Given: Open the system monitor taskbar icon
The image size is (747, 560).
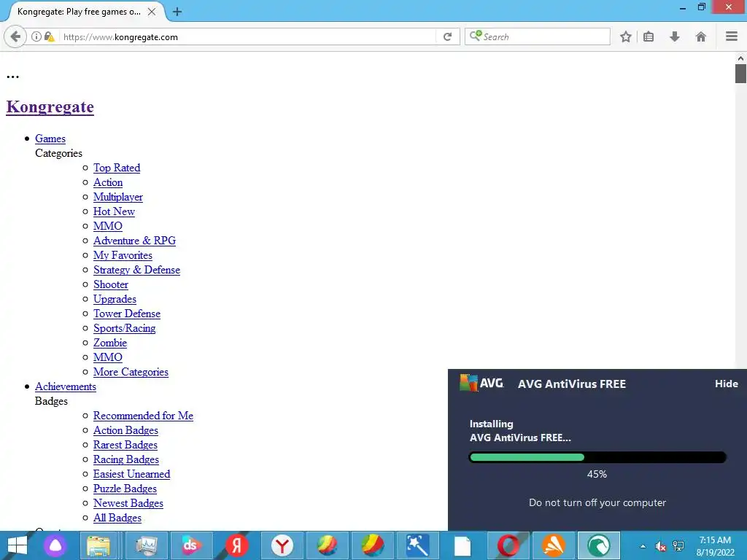Looking at the screenshot, I should point(146,545).
